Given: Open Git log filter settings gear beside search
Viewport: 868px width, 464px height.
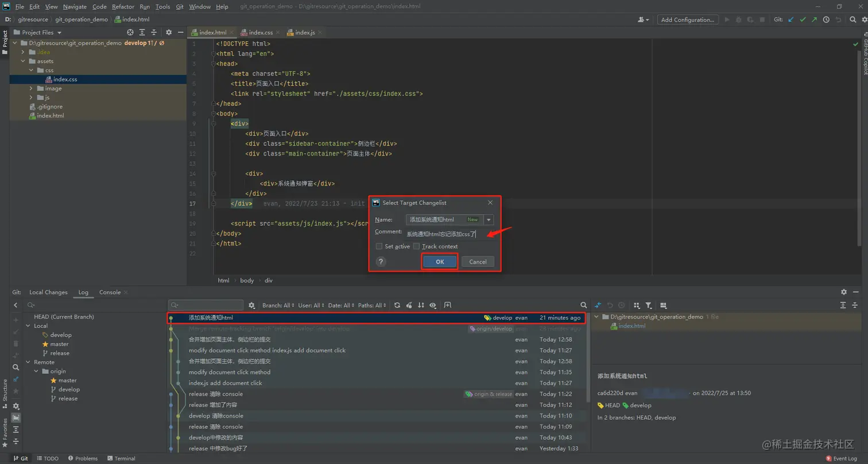Looking at the screenshot, I should [x=251, y=306].
